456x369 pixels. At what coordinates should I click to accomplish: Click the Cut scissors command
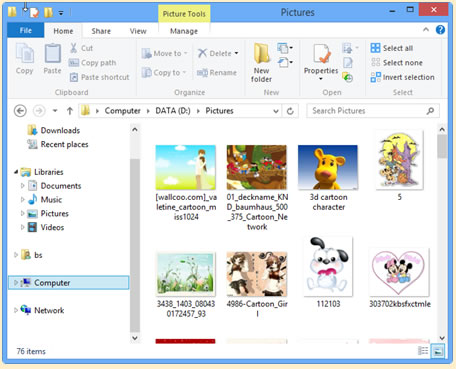click(81, 48)
